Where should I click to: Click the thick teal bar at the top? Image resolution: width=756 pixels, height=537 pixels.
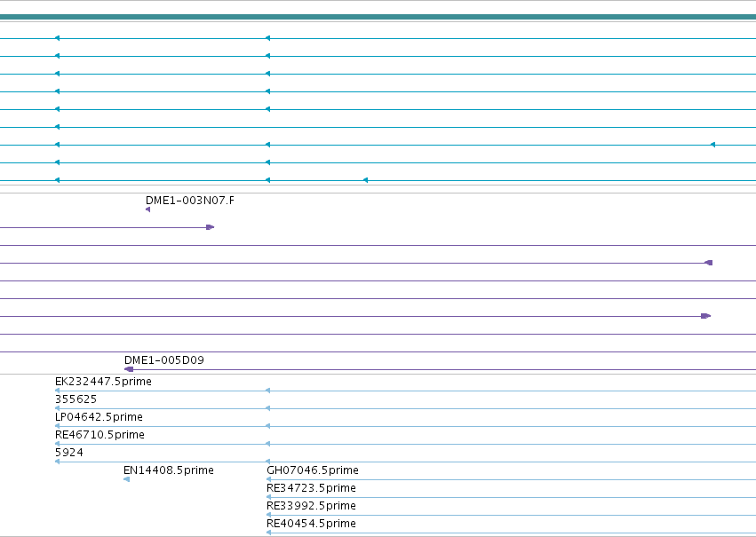pos(378,17)
